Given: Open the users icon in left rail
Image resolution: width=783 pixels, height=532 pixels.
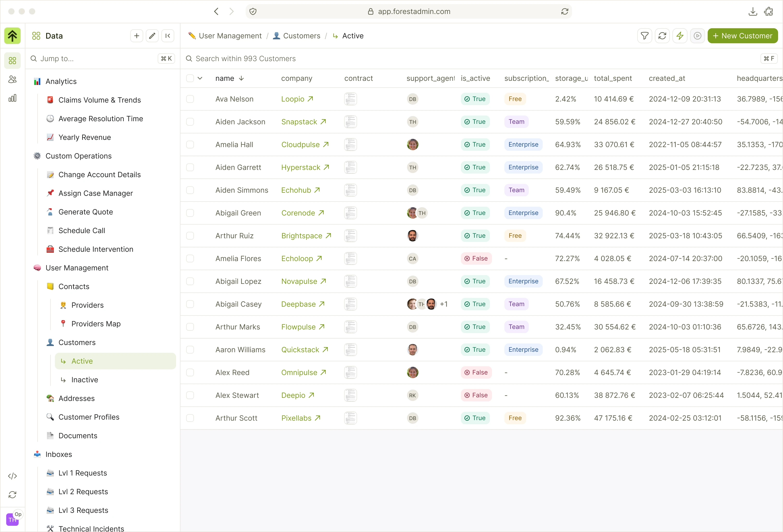Looking at the screenshot, I should pos(12,80).
